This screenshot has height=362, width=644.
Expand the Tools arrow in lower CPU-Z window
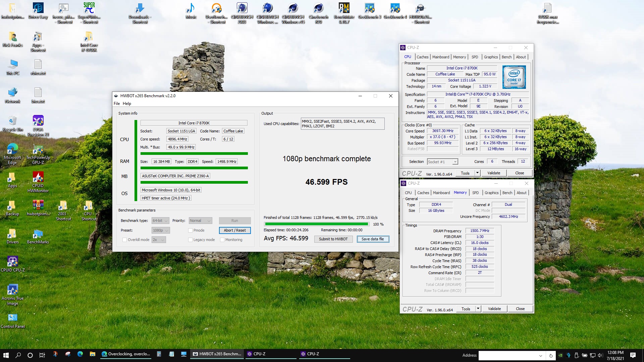point(478,309)
